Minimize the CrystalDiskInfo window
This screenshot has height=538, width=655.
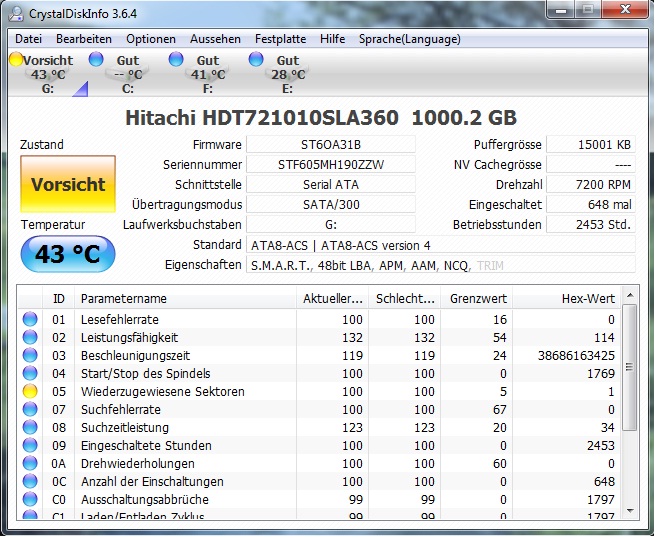(x=561, y=10)
